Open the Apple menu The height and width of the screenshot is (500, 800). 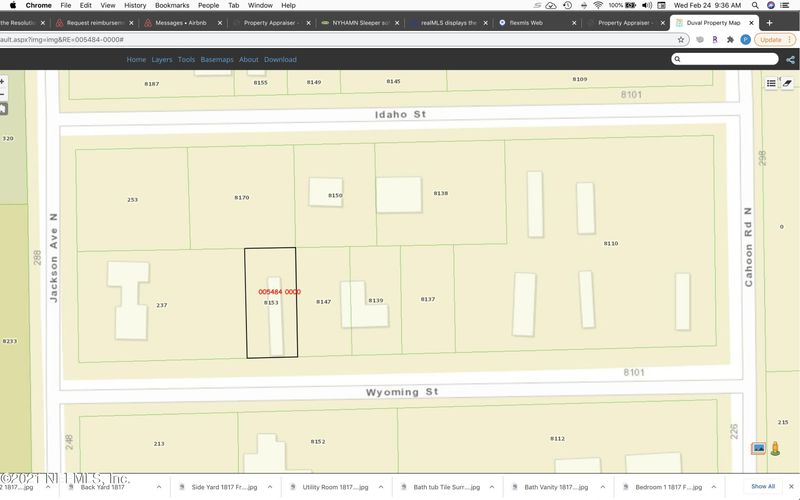tap(12, 5)
